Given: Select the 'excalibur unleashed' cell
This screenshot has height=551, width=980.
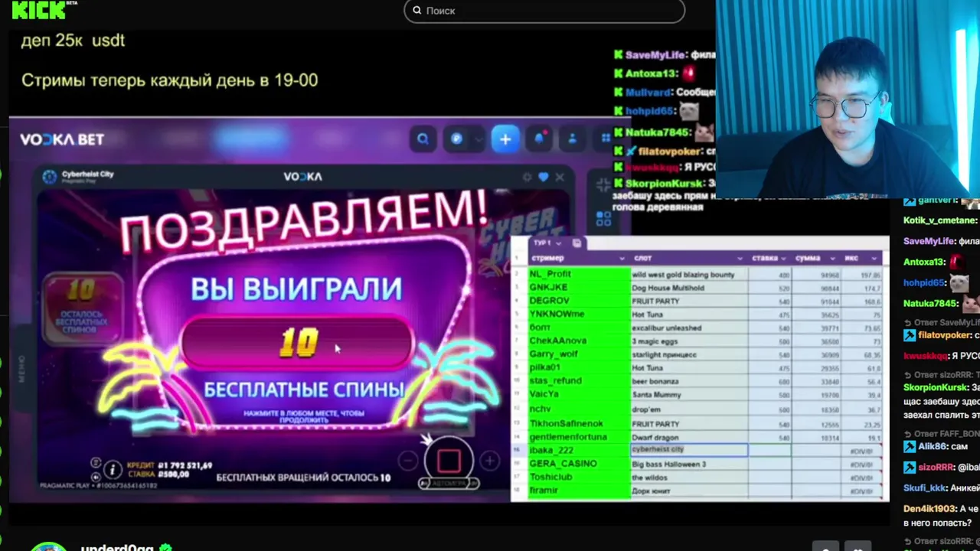Looking at the screenshot, I should [690, 328].
